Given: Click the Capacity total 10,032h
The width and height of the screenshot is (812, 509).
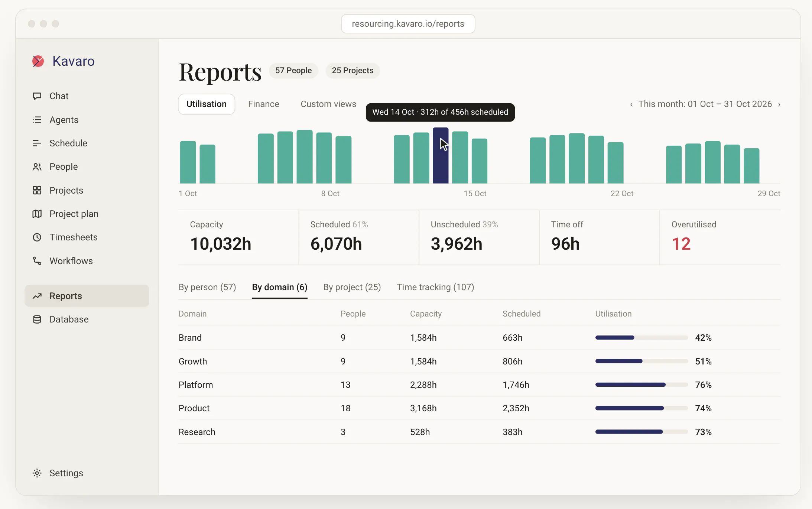Looking at the screenshot, I should coord(221,244).
